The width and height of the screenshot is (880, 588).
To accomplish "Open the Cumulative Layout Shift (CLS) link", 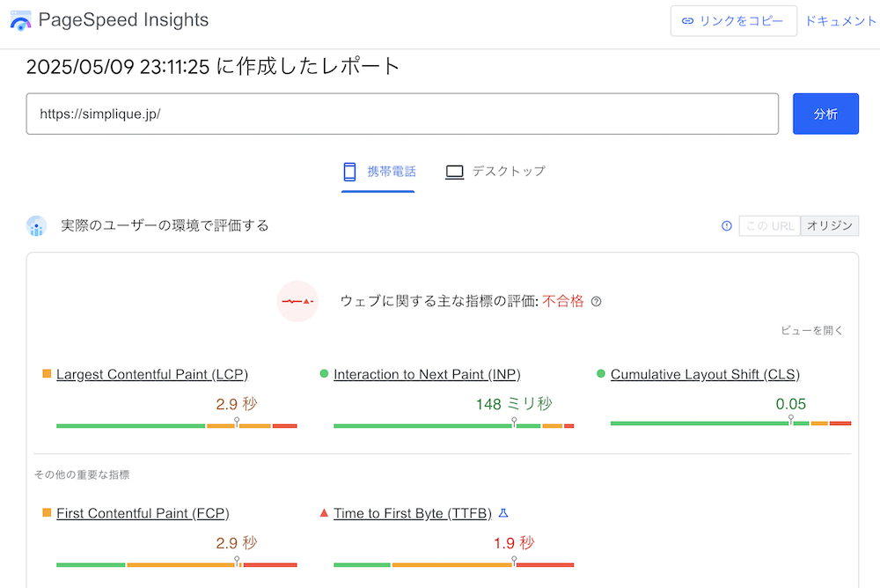I will point(705,375).
